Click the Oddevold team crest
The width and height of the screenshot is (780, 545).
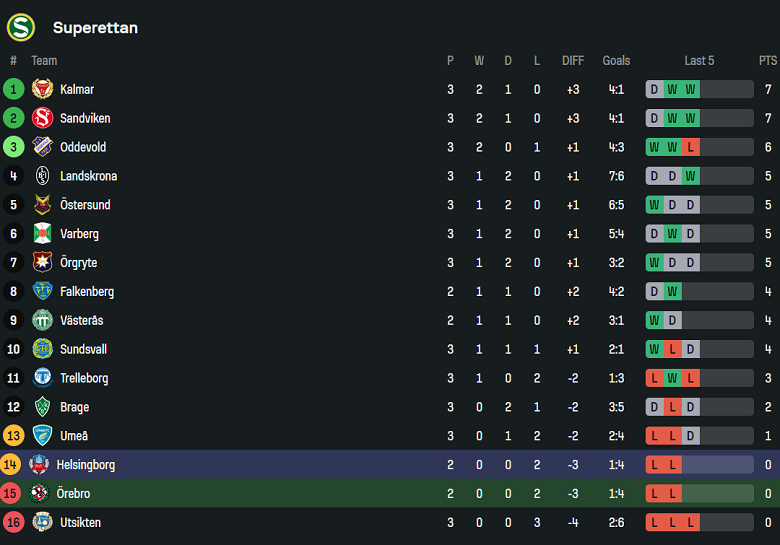coord(42,147)
